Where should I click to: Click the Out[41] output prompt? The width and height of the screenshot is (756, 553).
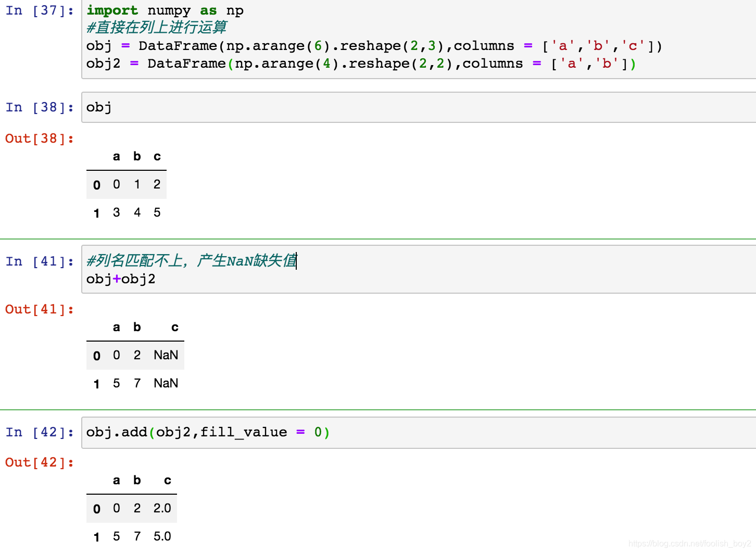click(40, 309)
